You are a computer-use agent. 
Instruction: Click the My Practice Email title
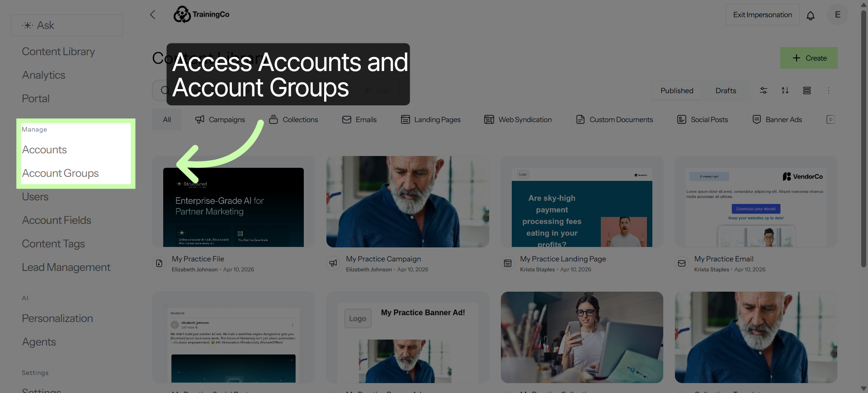click(724, 259)
